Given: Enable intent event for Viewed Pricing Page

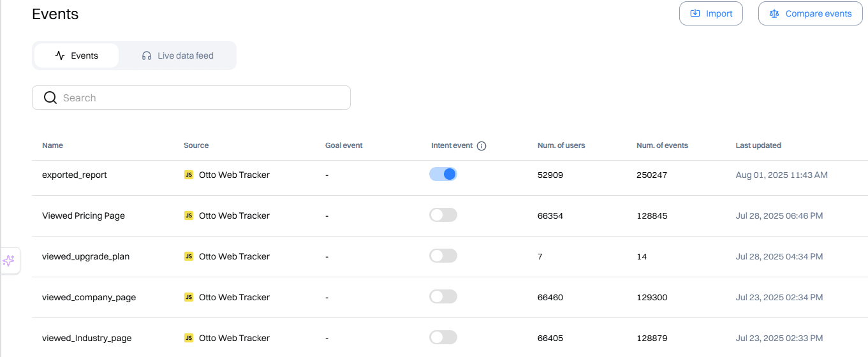Looking at the screenshot, I should (443, 215).
